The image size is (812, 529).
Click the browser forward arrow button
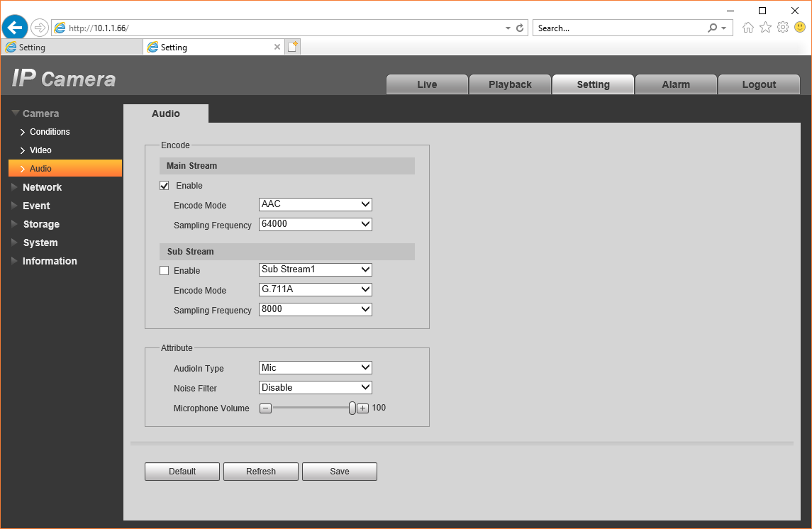pyautogui.click(x=40, y=28)
